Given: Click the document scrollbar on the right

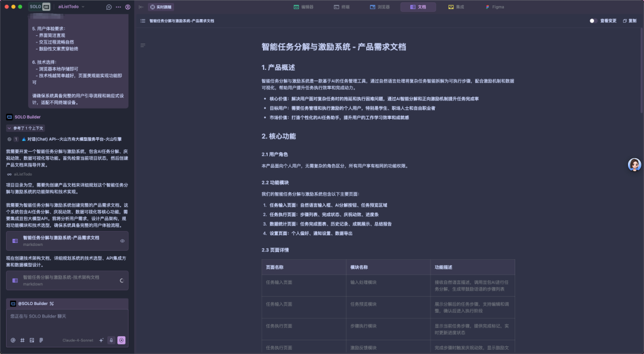Looking at the screenshot, I should pos(642,70).
